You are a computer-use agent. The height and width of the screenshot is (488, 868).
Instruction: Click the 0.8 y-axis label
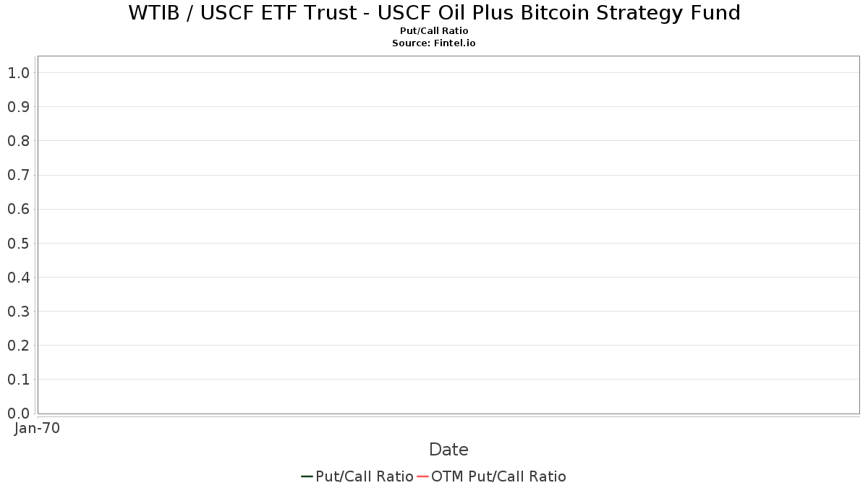coord(18,141)
